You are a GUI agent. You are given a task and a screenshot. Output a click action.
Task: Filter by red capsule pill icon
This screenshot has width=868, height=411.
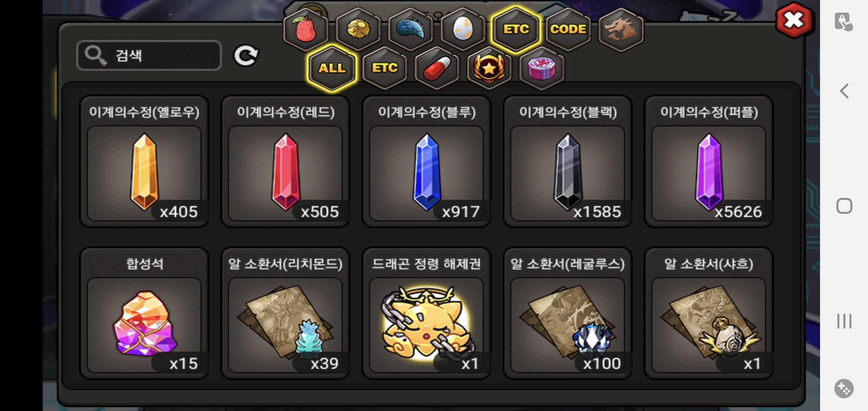437,68
